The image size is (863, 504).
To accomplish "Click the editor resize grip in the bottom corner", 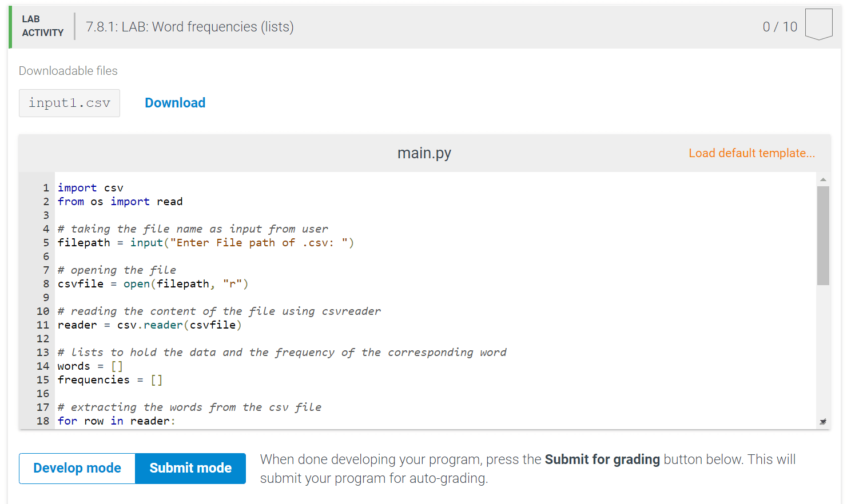I will (x=823, y=422).
